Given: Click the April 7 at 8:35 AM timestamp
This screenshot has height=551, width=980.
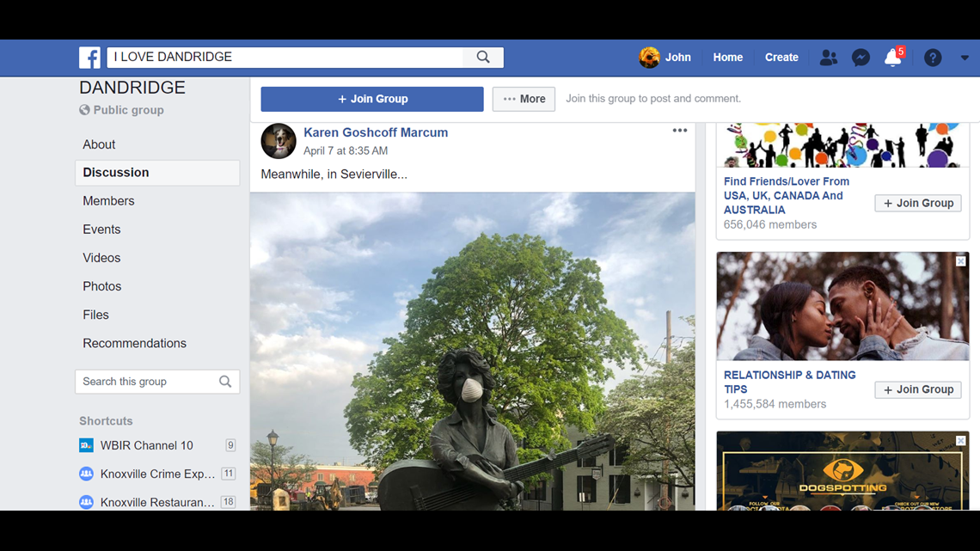Looking at the screenshot, I should [x=346, y=150].
